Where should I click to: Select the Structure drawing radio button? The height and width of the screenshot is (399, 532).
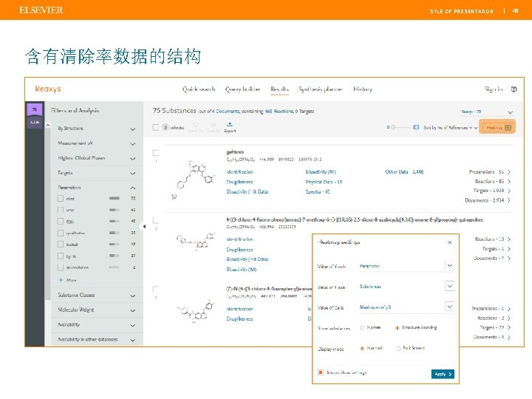[397, 328]
